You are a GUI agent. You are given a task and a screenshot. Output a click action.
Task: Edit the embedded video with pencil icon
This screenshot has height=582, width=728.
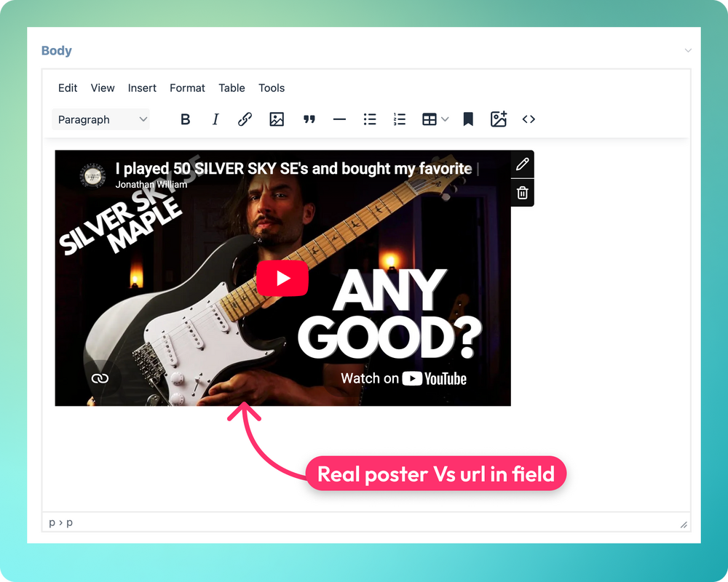tap(522, 164)
